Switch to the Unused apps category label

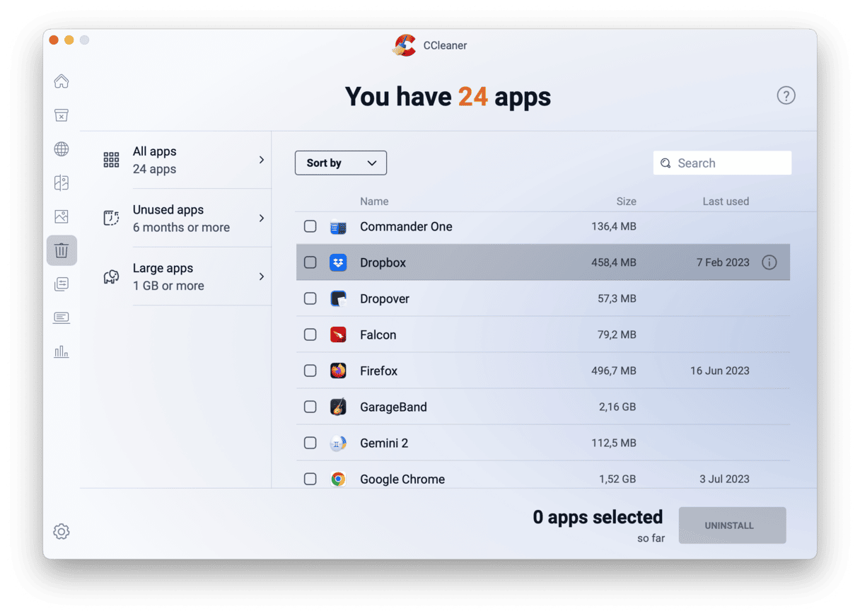168,210
